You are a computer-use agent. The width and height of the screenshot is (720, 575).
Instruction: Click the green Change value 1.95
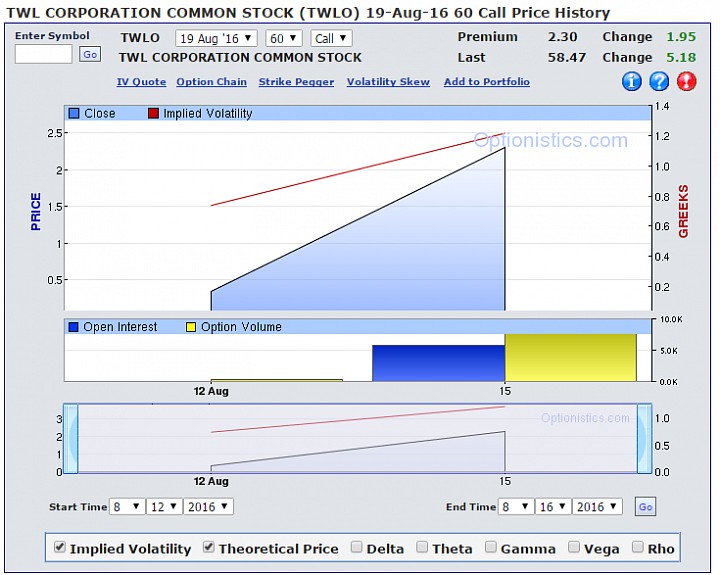[681, 37]
